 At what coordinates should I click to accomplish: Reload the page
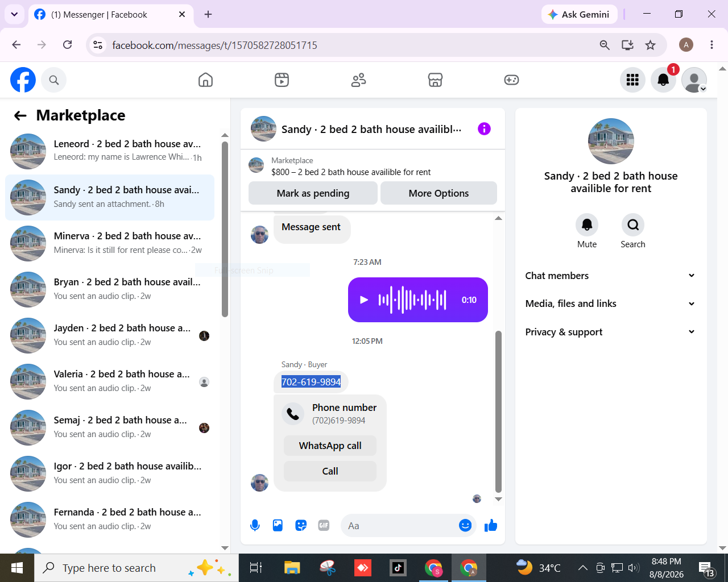[67, 45]
